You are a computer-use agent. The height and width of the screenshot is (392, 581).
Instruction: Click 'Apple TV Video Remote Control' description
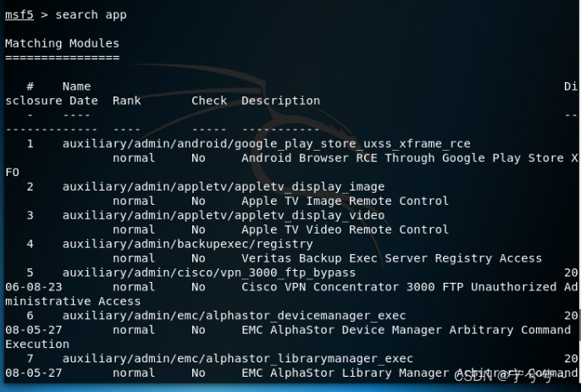point(345,229)
